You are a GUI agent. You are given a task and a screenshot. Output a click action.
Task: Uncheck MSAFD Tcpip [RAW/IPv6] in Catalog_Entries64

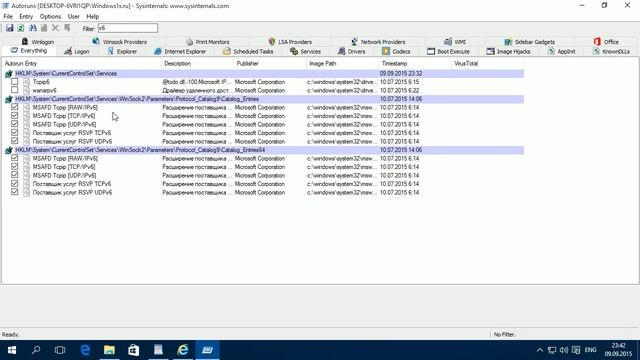pos(15,158)
